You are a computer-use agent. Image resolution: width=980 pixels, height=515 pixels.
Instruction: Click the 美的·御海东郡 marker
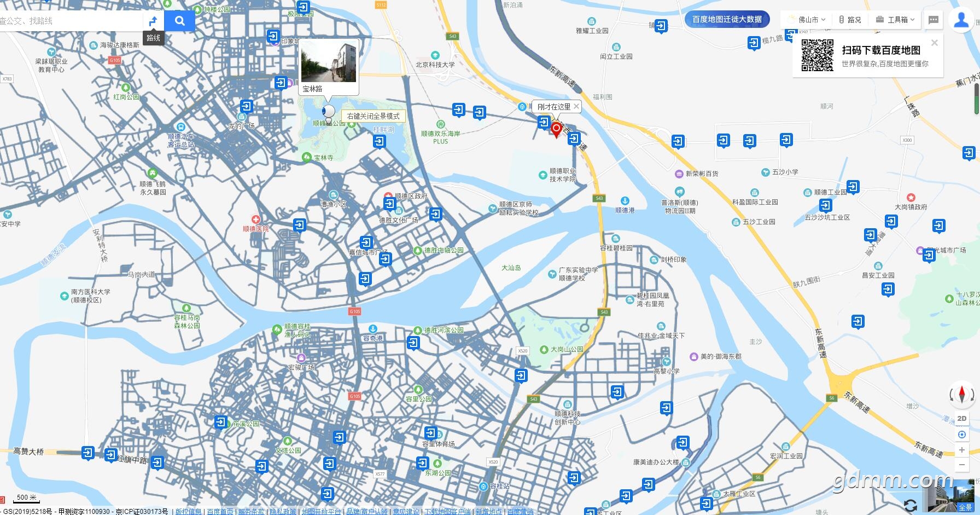(x=693, y=356)
